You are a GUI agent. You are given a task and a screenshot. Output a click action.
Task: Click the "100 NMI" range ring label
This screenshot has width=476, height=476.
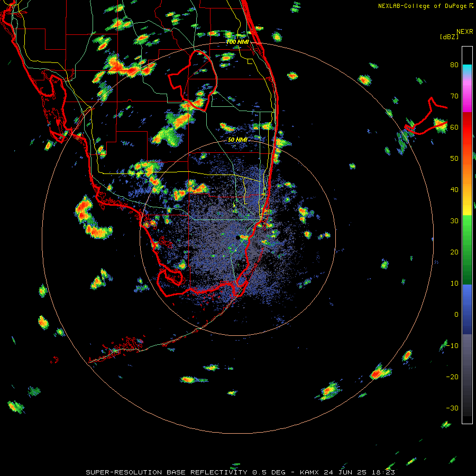(x=237, y=42)
